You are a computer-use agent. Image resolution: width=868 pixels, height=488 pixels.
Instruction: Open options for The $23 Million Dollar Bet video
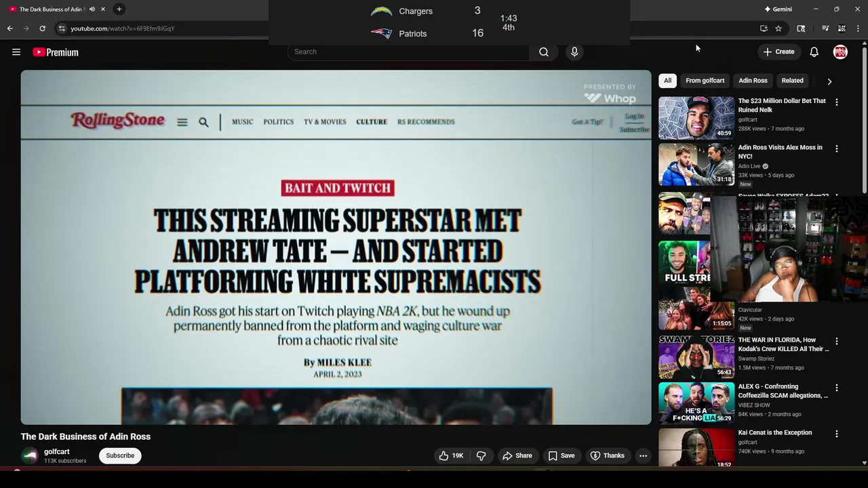[836, 102]
